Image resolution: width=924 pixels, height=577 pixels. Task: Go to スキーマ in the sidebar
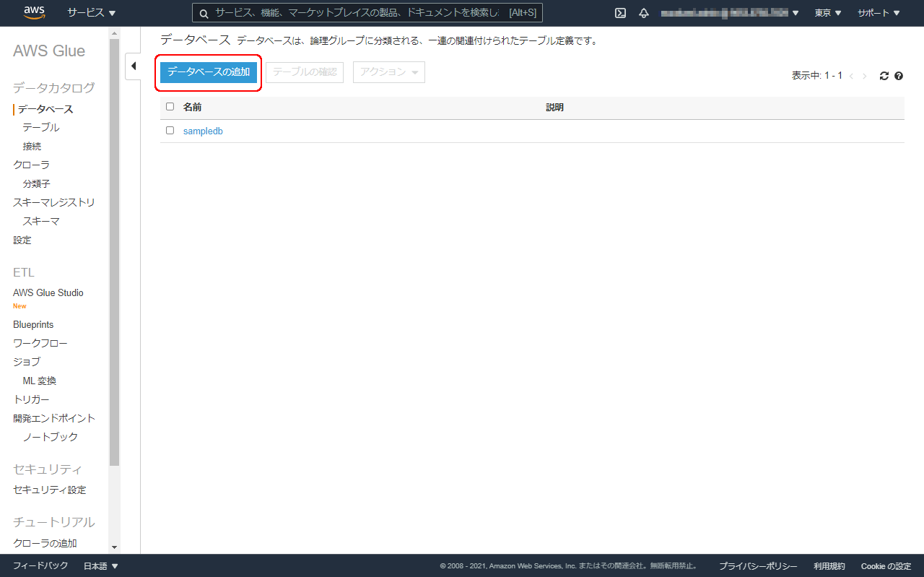pyautogui.click(x=41, y=222)
